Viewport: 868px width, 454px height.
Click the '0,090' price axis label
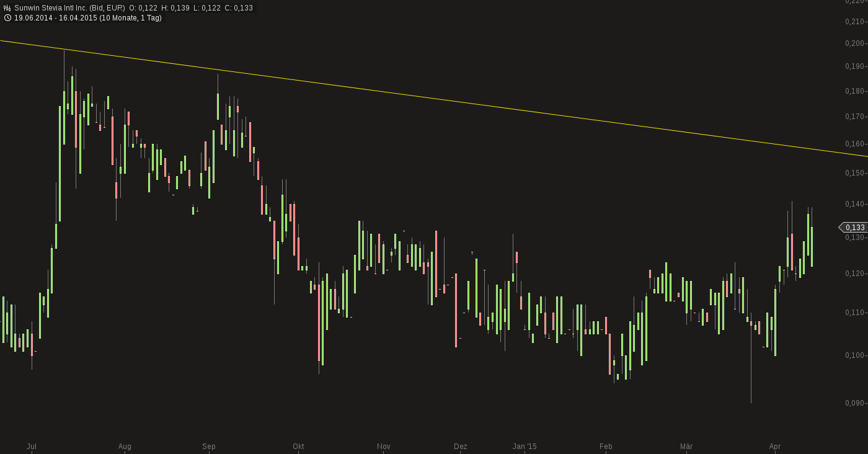[x=854, y=403]
